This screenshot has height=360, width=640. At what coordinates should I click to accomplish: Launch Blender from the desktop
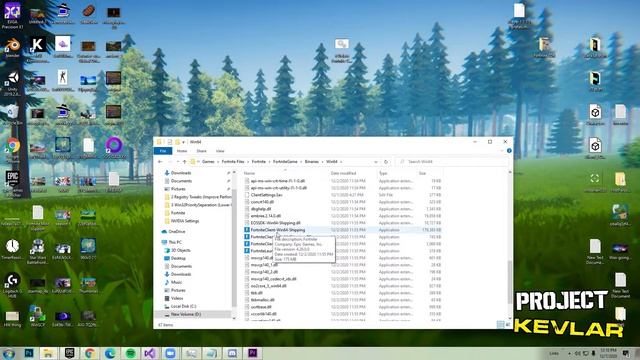coord(12,48)
